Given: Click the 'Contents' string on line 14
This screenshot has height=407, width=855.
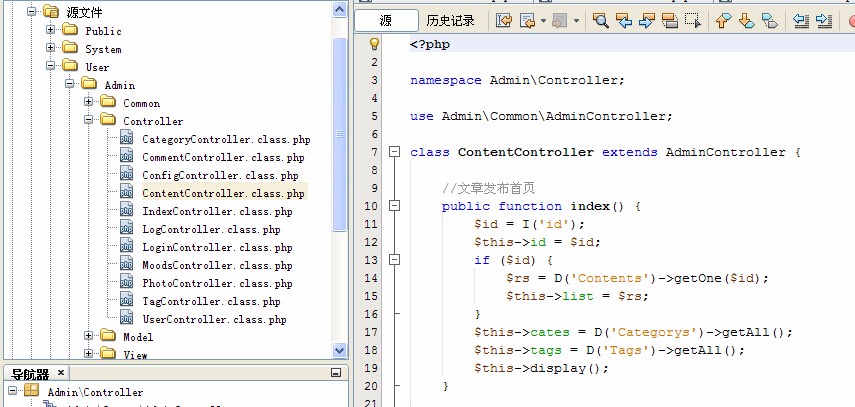Looking at the screenshot, I should [x=613, y=278].
